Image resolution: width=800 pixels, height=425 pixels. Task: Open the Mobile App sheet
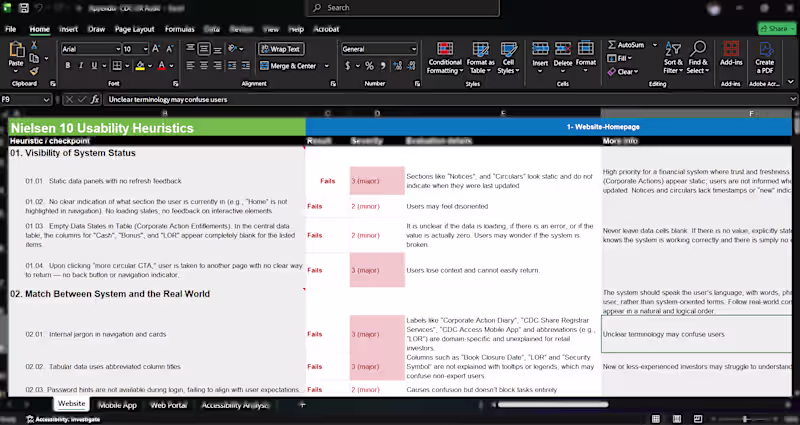point(117,405)
